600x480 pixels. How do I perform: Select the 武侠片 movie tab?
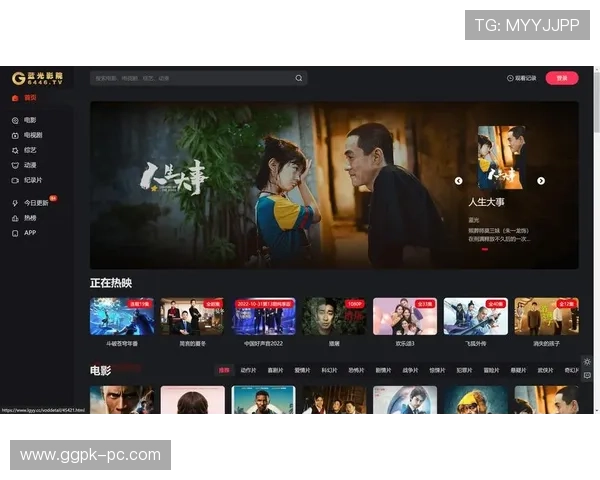(x=545, y=370)
